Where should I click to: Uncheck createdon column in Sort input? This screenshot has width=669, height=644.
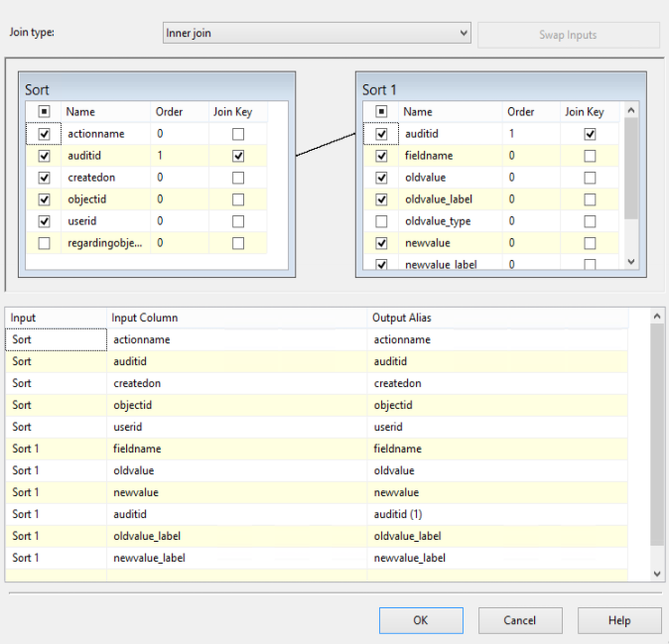pos(44,178)
